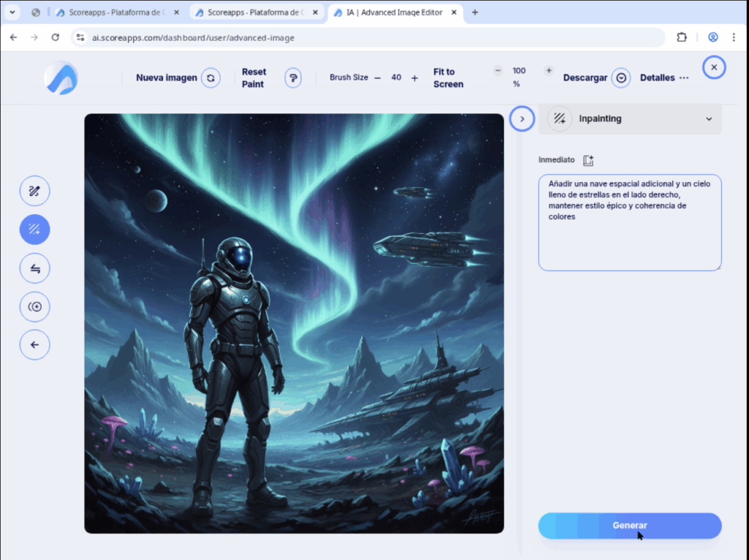Image resolution: width=749 pixels, height=560 pixels.
Task: Collapse the side panel with chevron arrow
Action: 522,118
